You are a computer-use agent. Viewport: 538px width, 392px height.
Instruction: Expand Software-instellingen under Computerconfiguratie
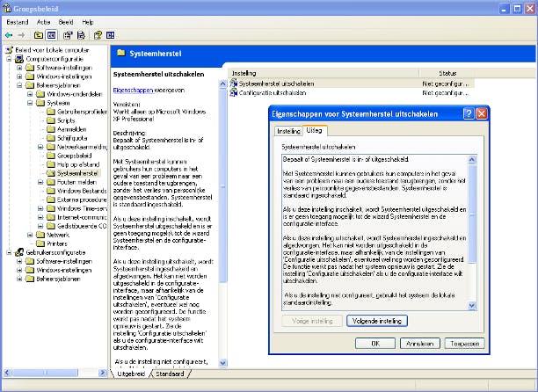(x=19, y=68)
